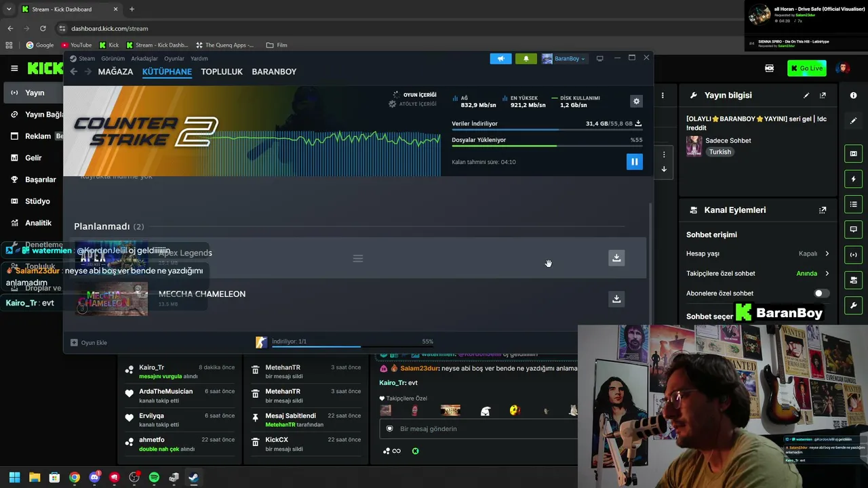Open the BARANBOY profile tab

click(x=274, y=72)
